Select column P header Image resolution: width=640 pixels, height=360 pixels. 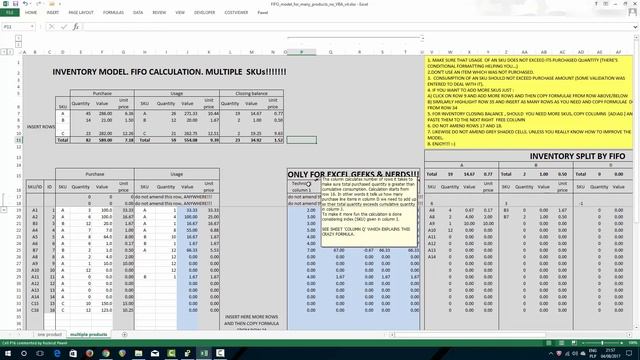coord(302,52)
